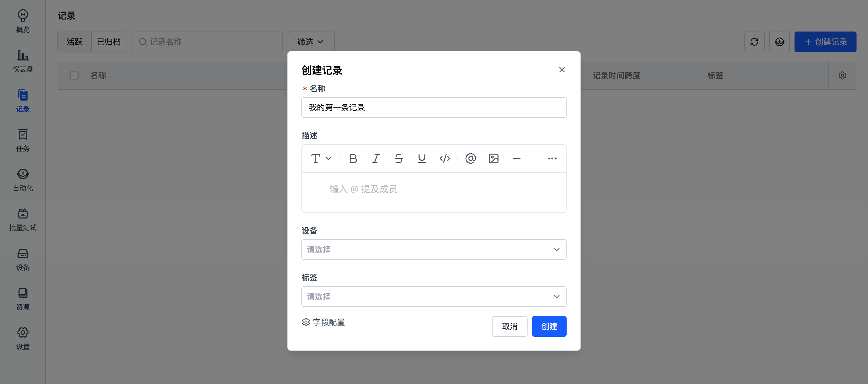Insert a horizontal divider in the editor
Screen dimensions: 868x384
coord(517,158)
